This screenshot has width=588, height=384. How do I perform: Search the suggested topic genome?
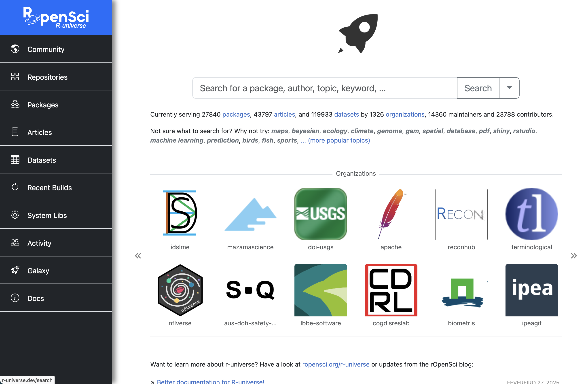(x=389, y=131)
